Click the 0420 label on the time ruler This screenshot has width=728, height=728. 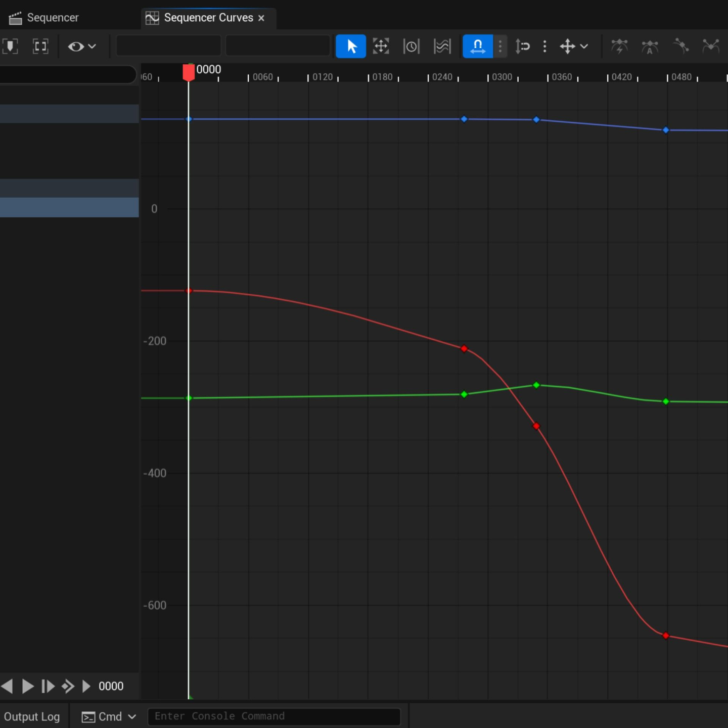point(622,77)
